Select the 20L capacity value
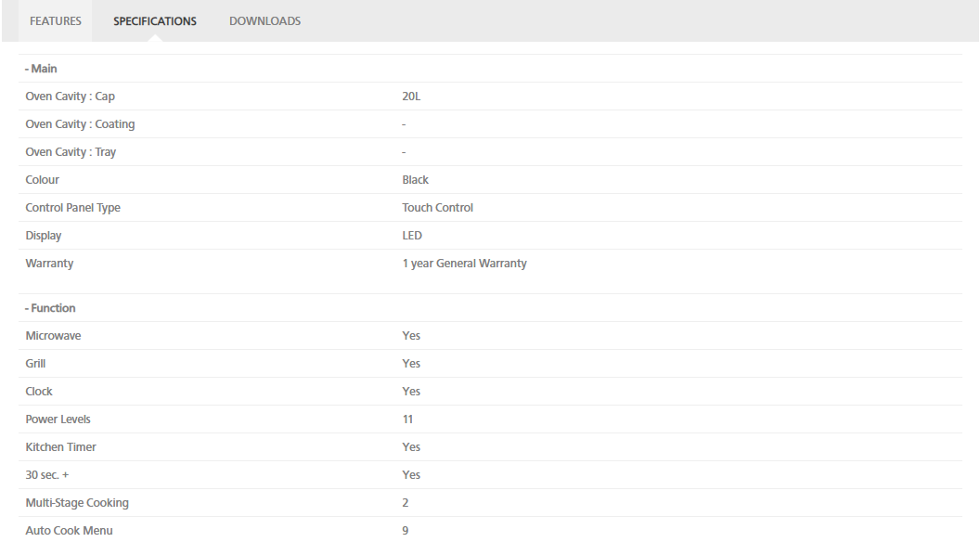Image resolution: width=980 pixels, height=542 pixels. [411, 97]
